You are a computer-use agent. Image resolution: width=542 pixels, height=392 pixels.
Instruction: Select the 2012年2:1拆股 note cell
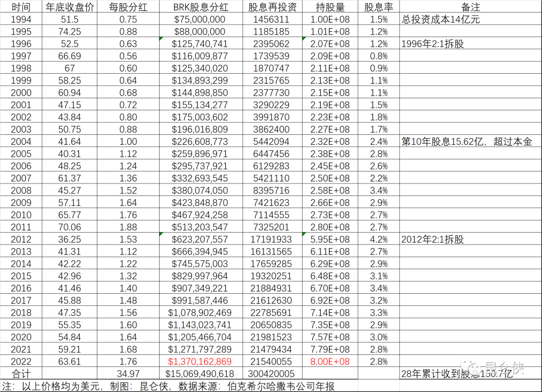point(433,239)
